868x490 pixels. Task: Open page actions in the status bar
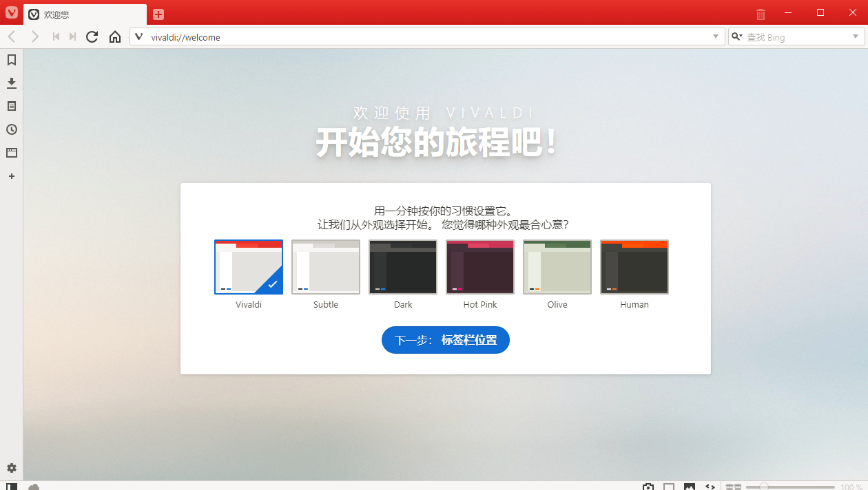click(710, 487)
